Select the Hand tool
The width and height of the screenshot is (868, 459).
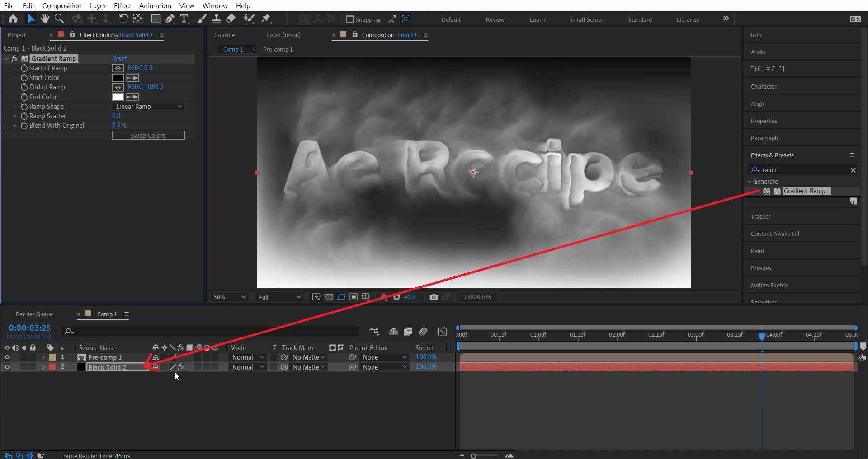[45, 19]
